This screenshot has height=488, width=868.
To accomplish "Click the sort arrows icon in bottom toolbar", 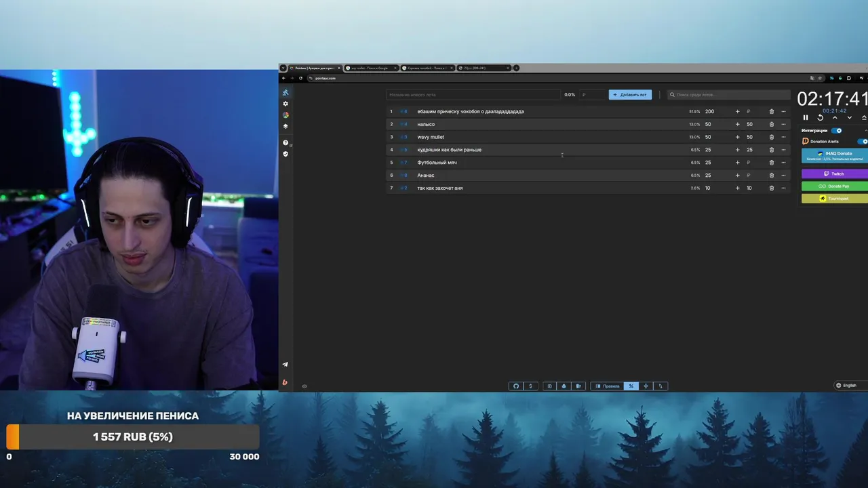I will pyautogui.click(x=660, y=386).
